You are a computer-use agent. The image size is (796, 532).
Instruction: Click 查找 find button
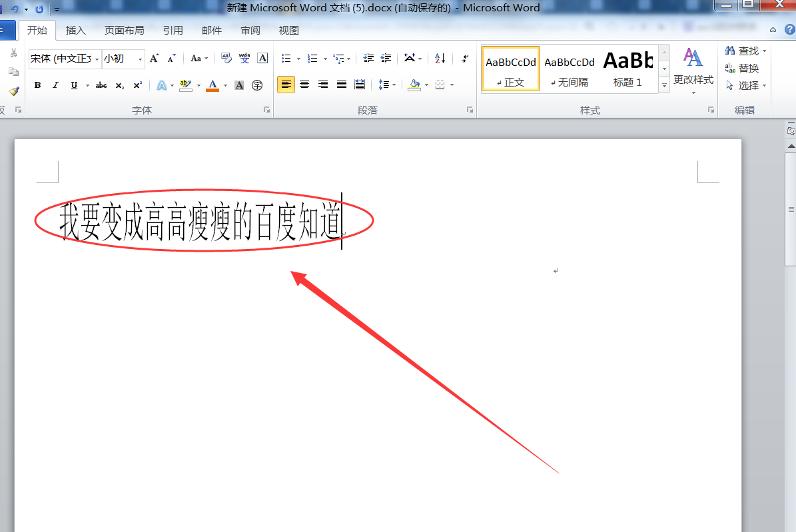pos(745,51)
